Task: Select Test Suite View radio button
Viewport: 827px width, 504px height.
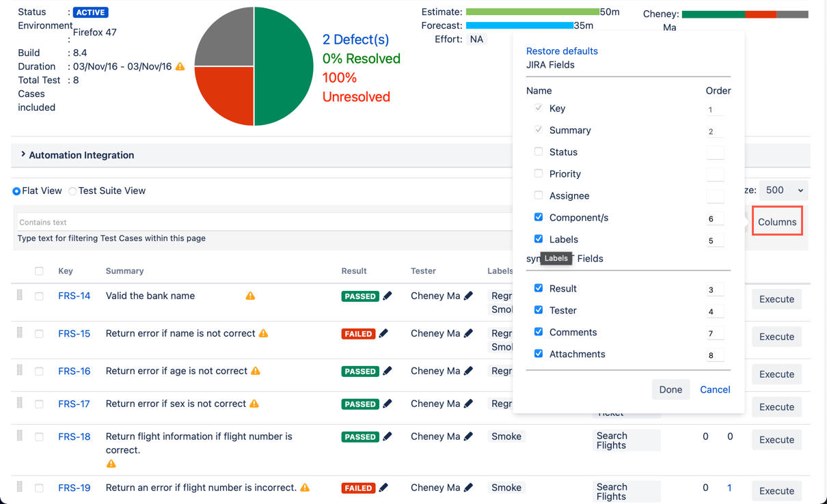Action: [x=72, y=191]
